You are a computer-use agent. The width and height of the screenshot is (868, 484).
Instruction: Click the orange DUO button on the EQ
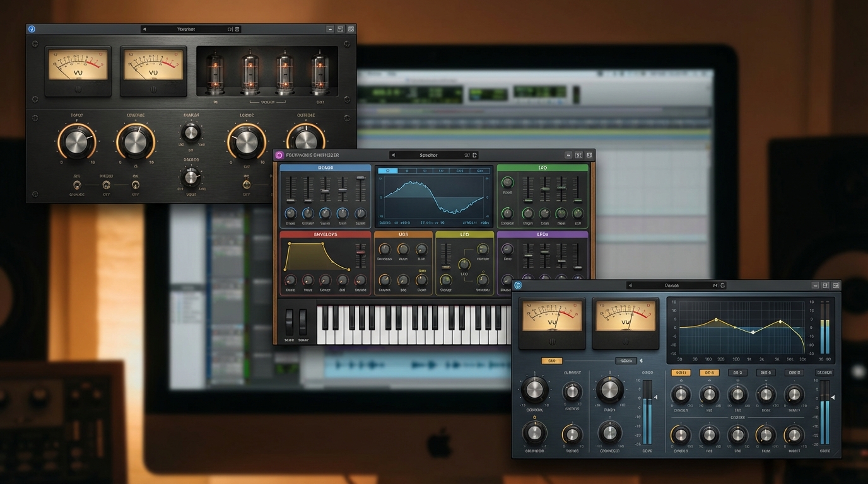[553, 360]
